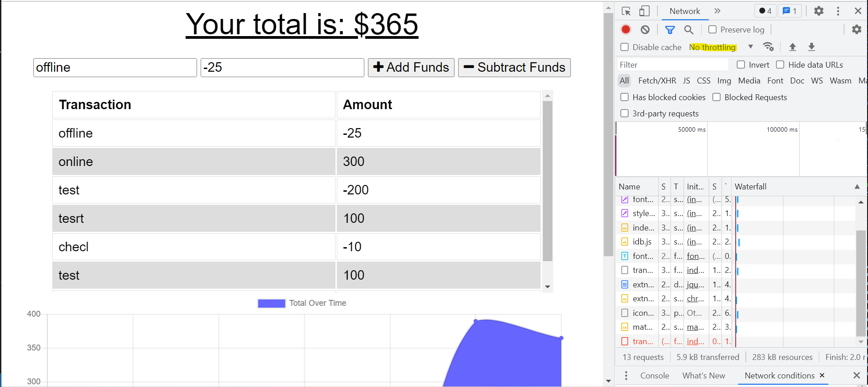Image resolution: width=868 pixels, height=387 pixels.
Task: Click the Add Funds button
Action: (411, 68)
